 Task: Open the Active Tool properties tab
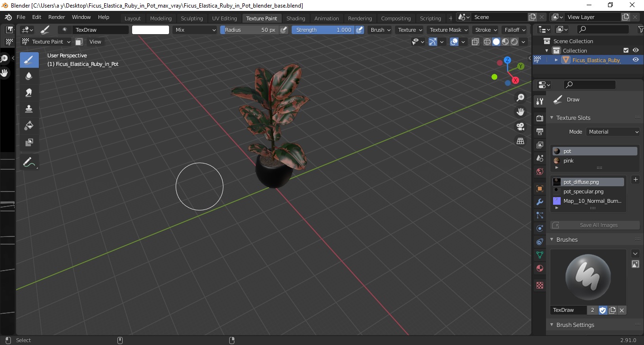point(539,101)
